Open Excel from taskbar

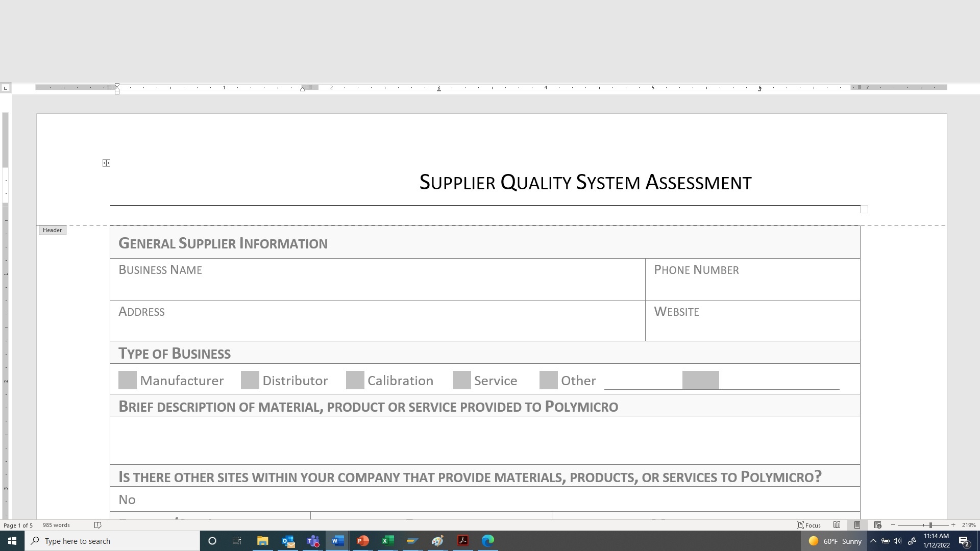click(387, 541)
